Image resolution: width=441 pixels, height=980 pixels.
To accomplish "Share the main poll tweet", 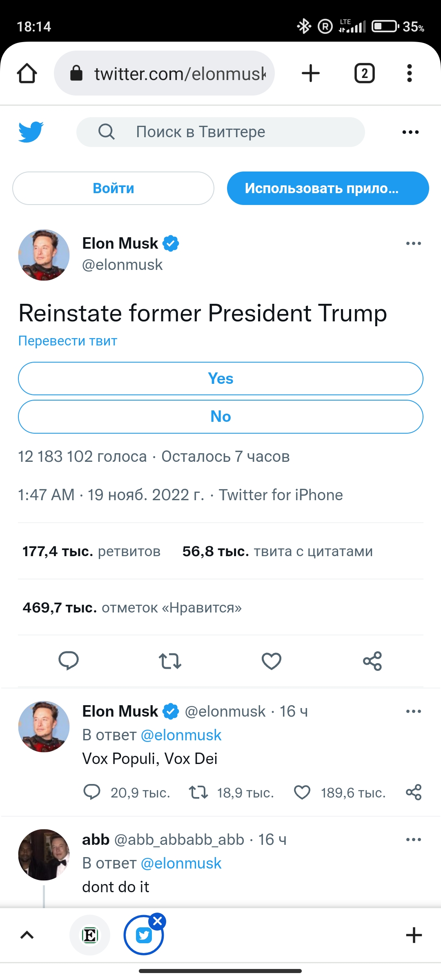I will [x=372, y=661].
